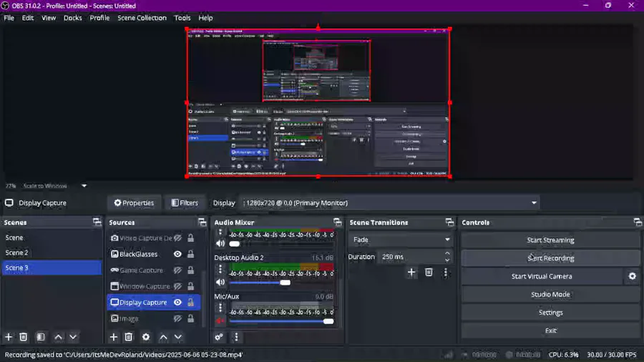Hide the Display Capture source

coord(177,302)
